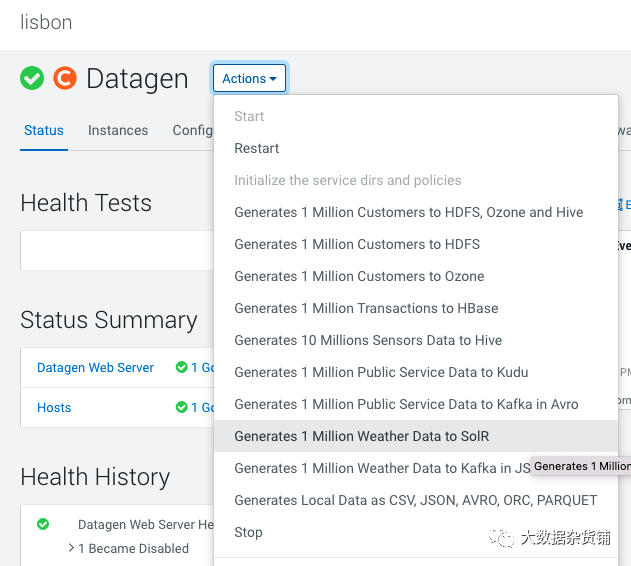The width and height of the screenshot is (631, 566).
Task: Open the Actions dropdown button
Action: 249,79
